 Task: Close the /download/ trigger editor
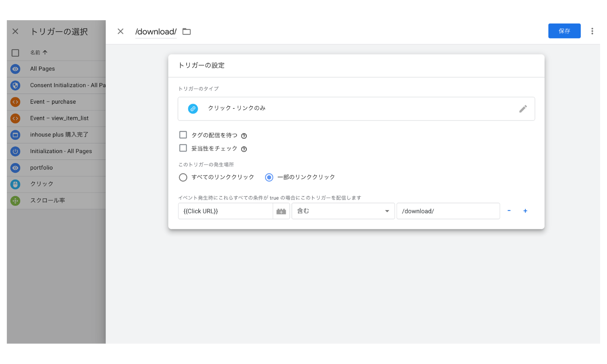(121, 32)
